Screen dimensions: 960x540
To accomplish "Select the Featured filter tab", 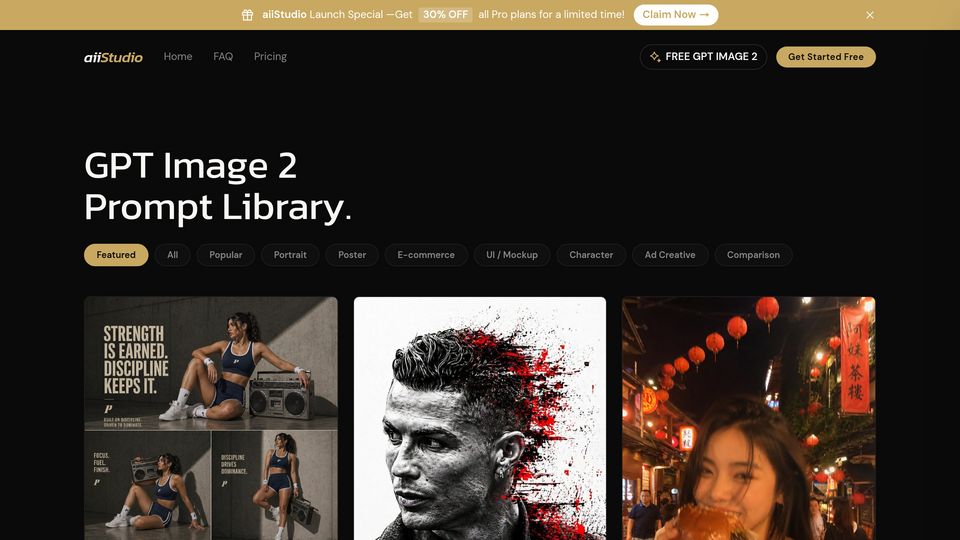I will coord(116,255).
